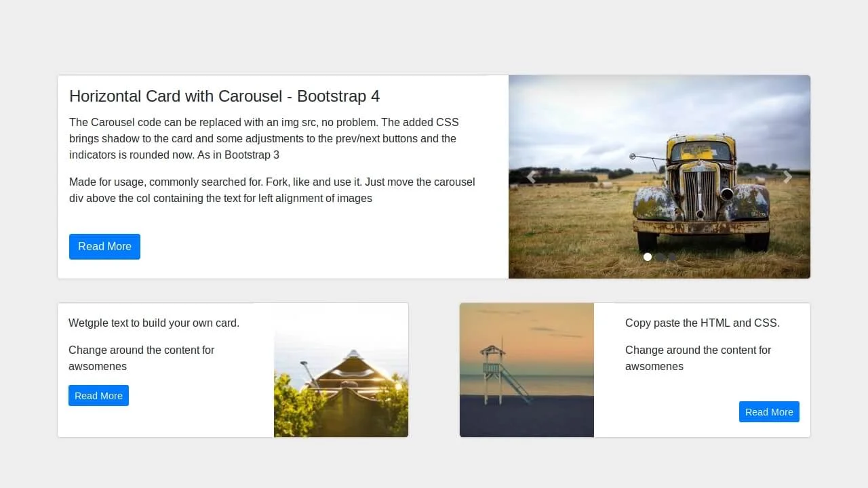Click 'Read More' in the Wetgple card
Viewport: 868px width, 488px height.
click(98, 395)
